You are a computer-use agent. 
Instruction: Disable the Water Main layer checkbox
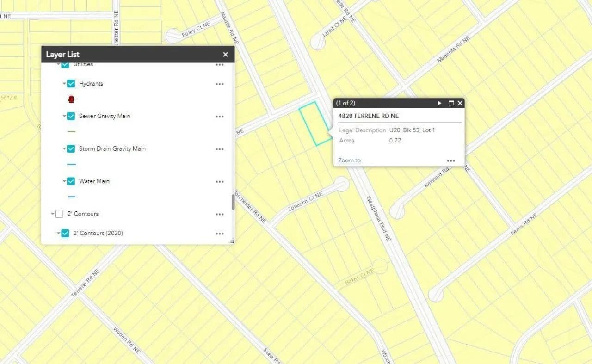coord(71,181)
